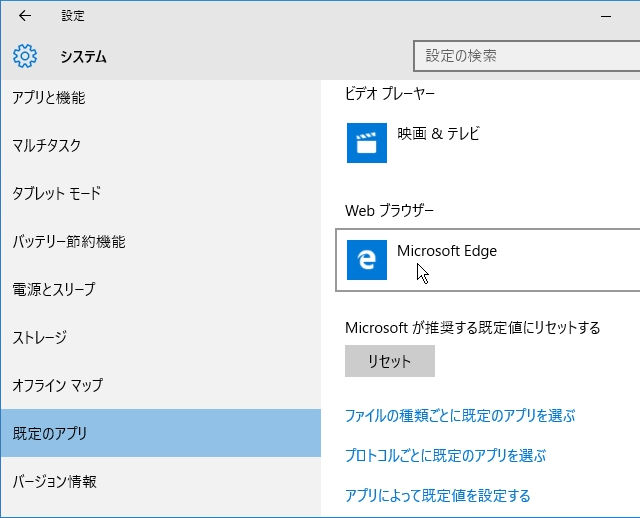Minimize the Settings window

coord(606,16)
